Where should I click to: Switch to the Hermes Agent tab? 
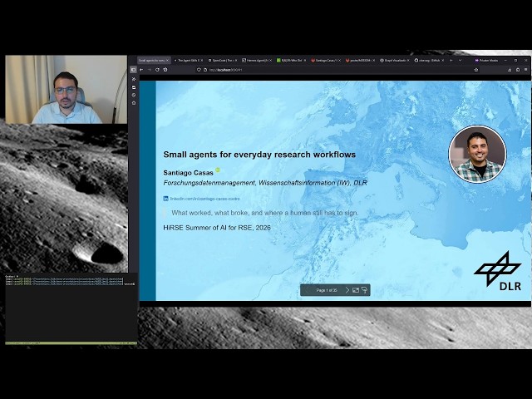pyautogui.click(x=257, y=61)
